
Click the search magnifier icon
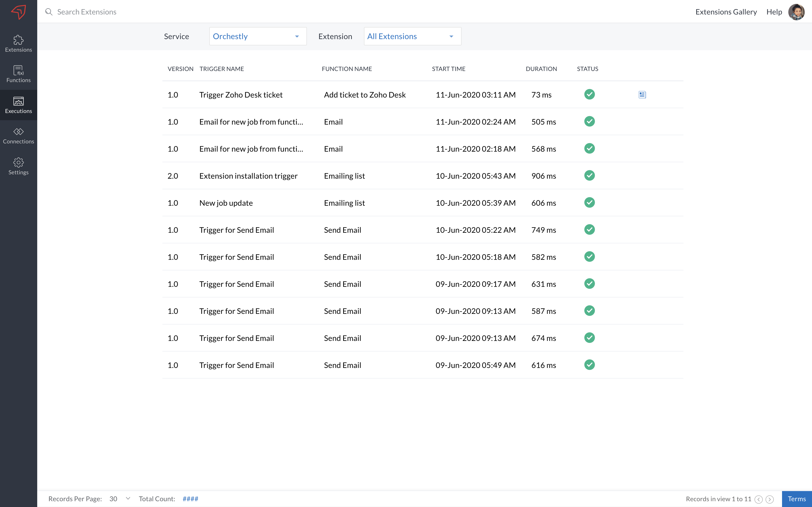[x=49, y=12]
